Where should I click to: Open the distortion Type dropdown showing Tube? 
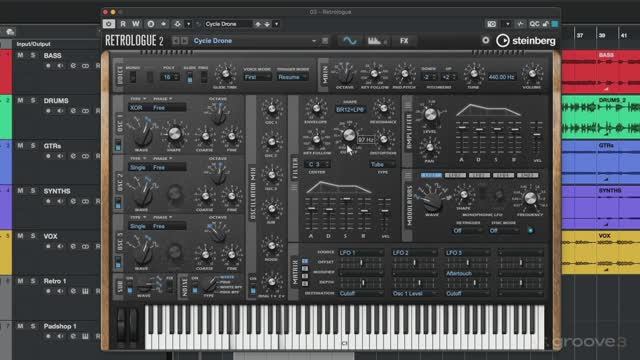point(382,164)
